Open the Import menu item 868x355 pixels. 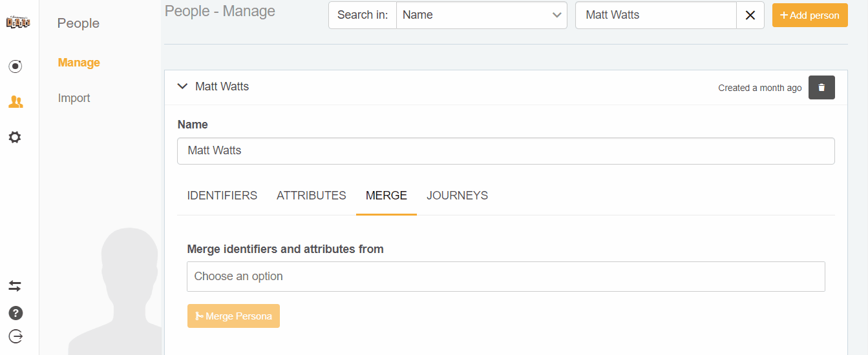tap(74, 98)
